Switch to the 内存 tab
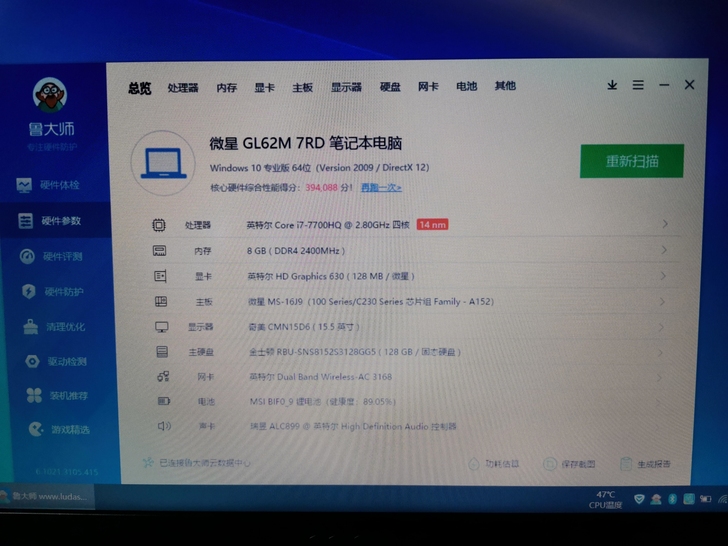728x546 pixels. pyautogui.click(x=227, y=88)
